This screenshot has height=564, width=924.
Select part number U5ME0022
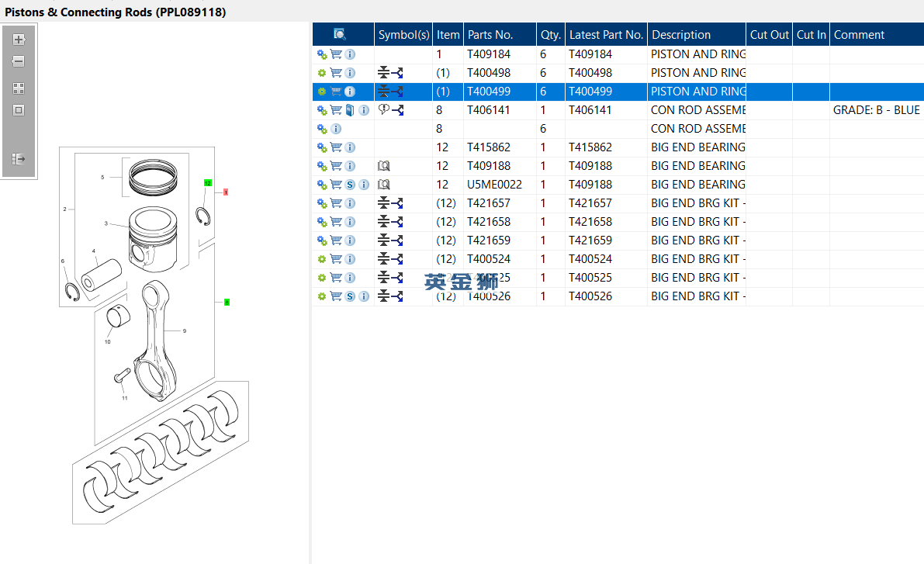click(494, 185)
